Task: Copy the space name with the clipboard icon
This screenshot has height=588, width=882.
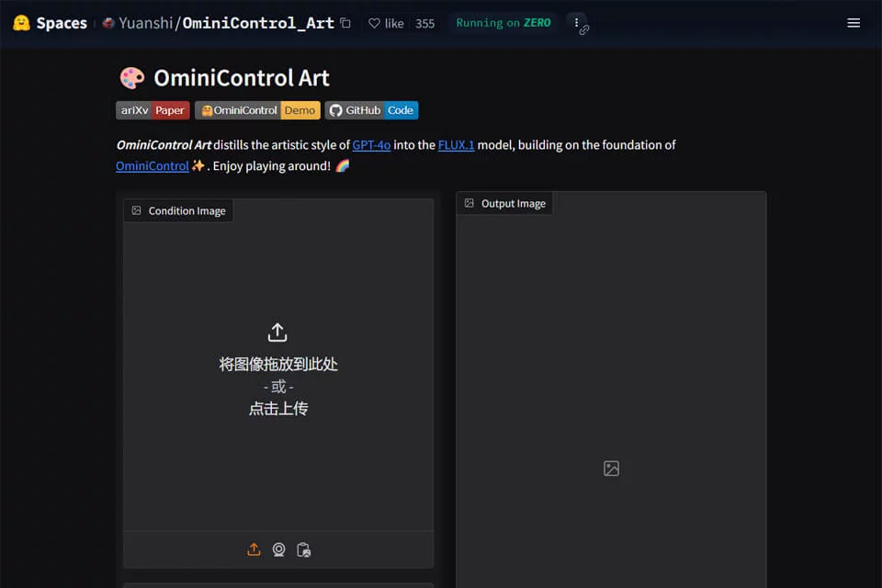Action: 345,23
